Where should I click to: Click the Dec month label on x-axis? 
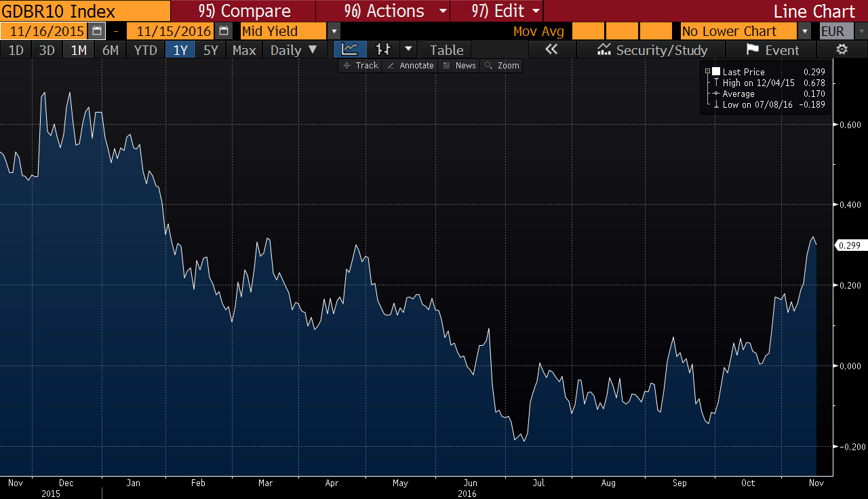coord(66,483)
